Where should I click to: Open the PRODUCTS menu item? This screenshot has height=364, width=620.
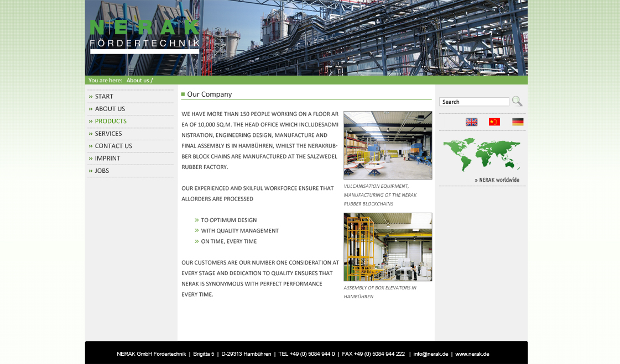[x=111, y=121]
